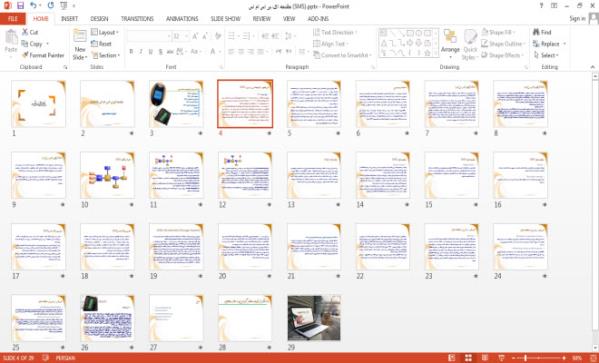Switch to the SLIDE SHOW tab
The width and height of the screenshot is (599, 363).
tap(225, 18)
